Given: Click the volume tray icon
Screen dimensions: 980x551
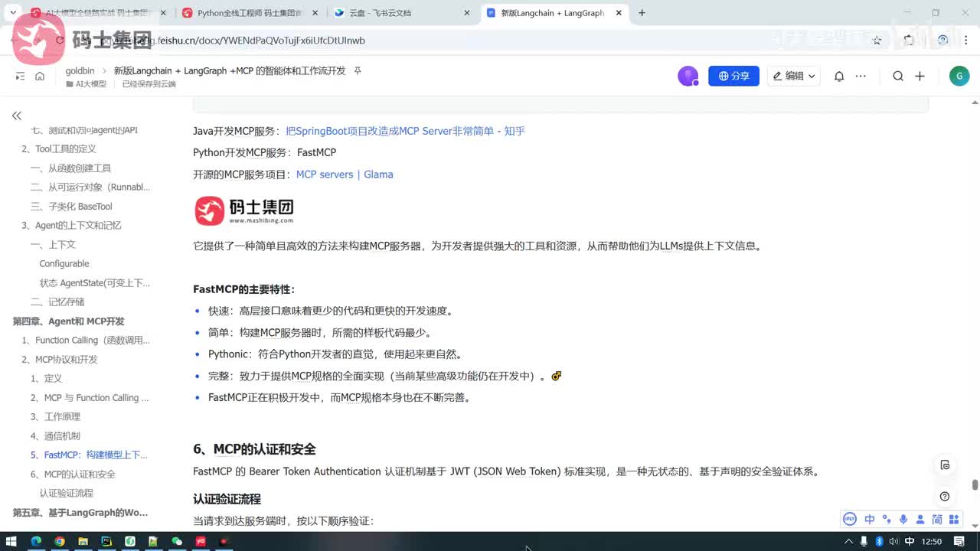Looking at the screenshot, I should coord(894,541).
